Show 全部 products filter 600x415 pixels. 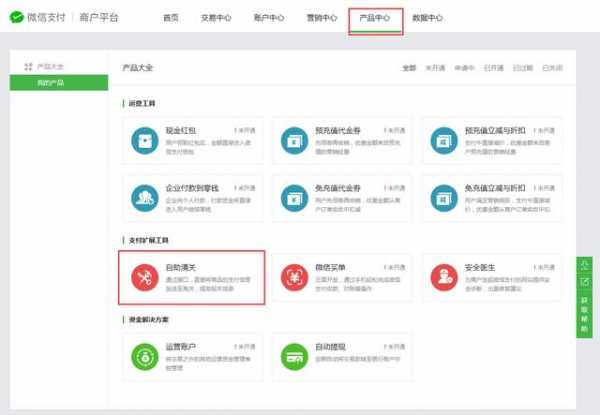(x=408, y=68)
